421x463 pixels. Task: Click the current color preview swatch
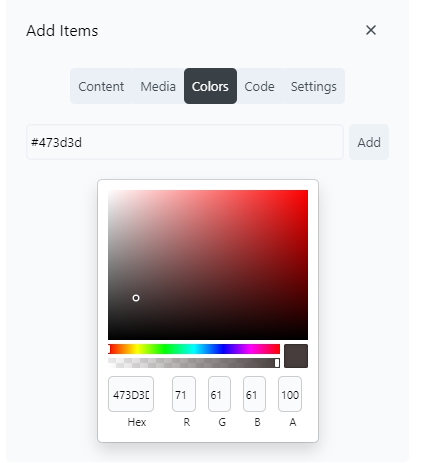[x=296, y=356]
